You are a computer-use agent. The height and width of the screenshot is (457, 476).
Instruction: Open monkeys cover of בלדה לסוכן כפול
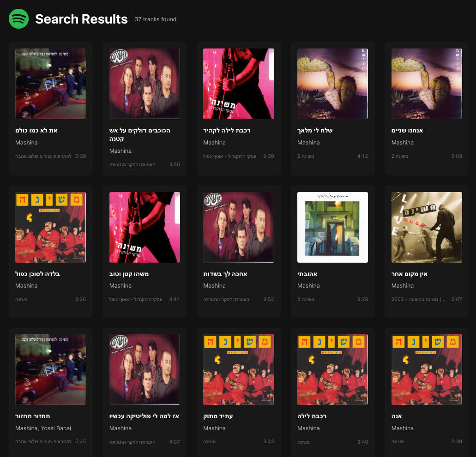coord(51,227)
